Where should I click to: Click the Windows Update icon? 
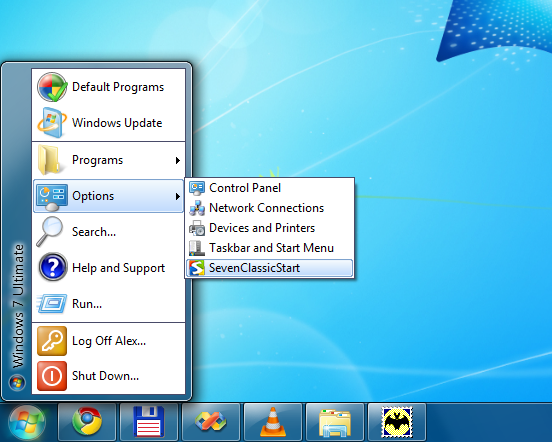click(x=52, y=123)
